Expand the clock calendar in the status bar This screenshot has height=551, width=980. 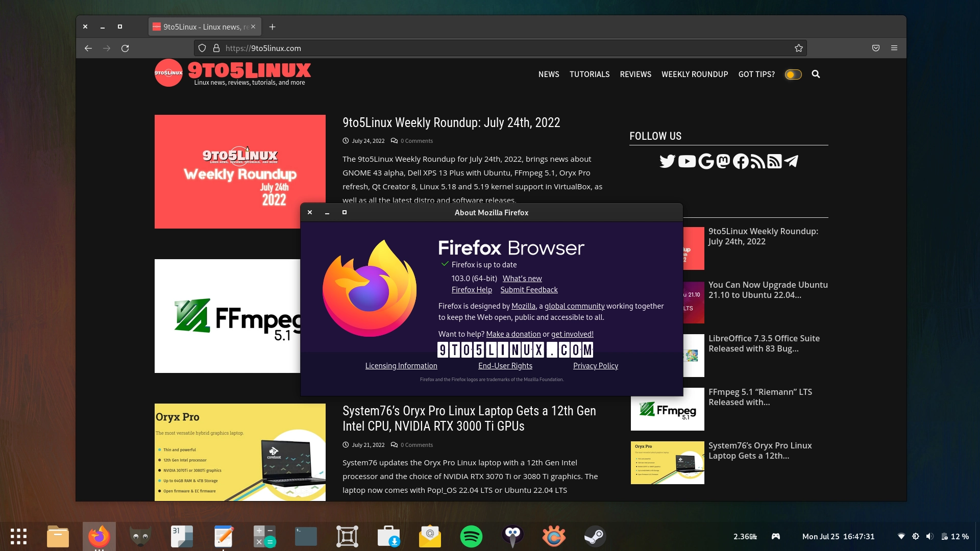838,536
